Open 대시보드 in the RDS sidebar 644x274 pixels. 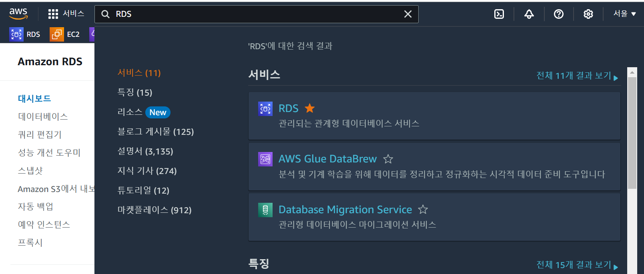(x=34, y=98)
